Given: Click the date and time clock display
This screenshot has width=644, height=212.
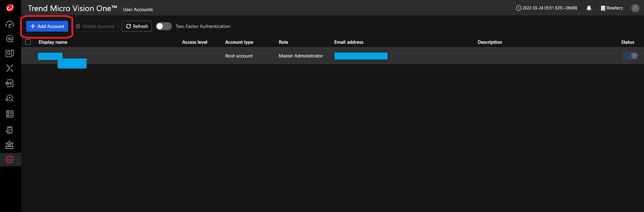Looking at the screenshot, I should (x=546, y=8).
